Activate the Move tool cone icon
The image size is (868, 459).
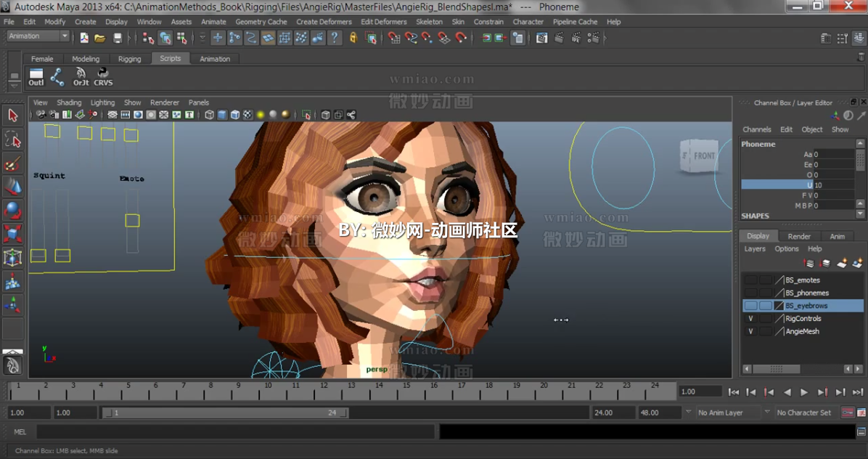(x=13, y=187)
